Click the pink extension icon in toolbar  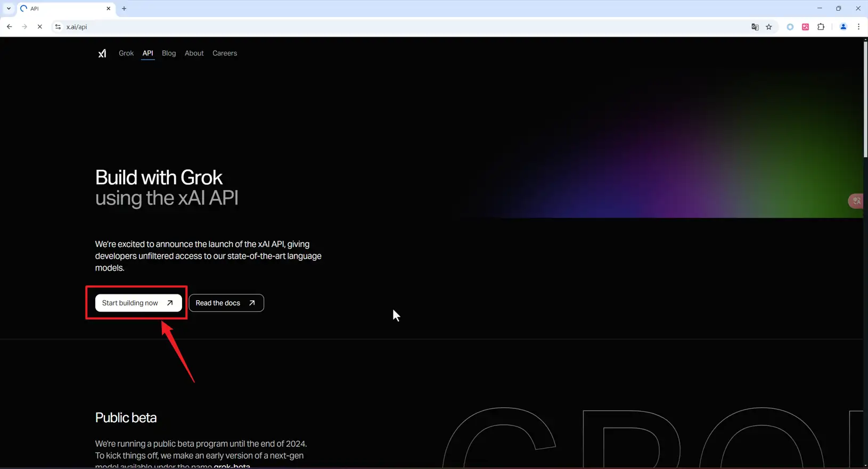805,27
